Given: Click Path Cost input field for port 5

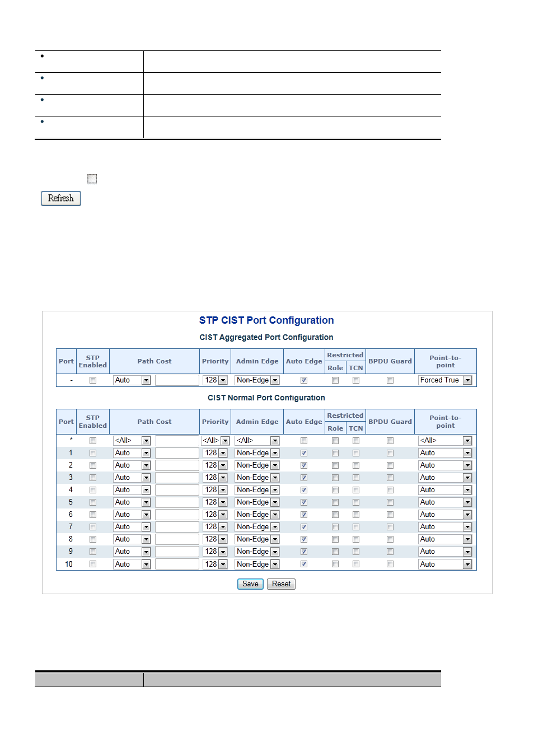Looking at the screenshot, I should [177, 502].
